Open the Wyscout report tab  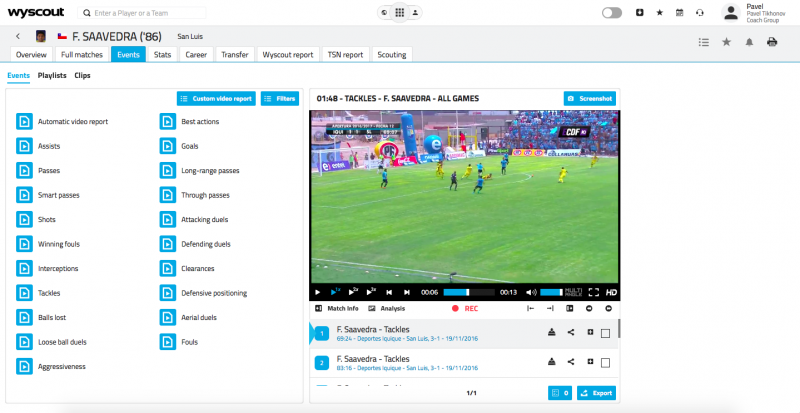[288, 55]
